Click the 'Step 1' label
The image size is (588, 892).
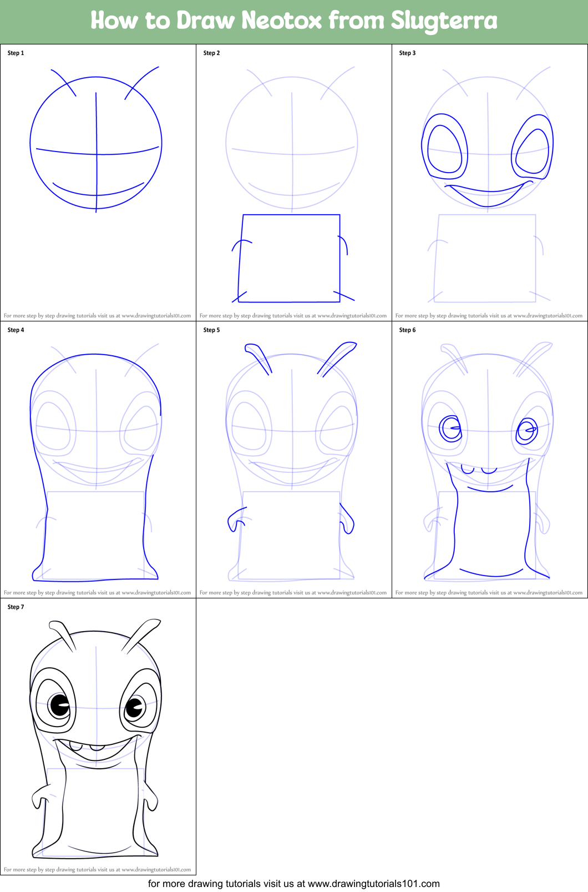pos(16,53)
